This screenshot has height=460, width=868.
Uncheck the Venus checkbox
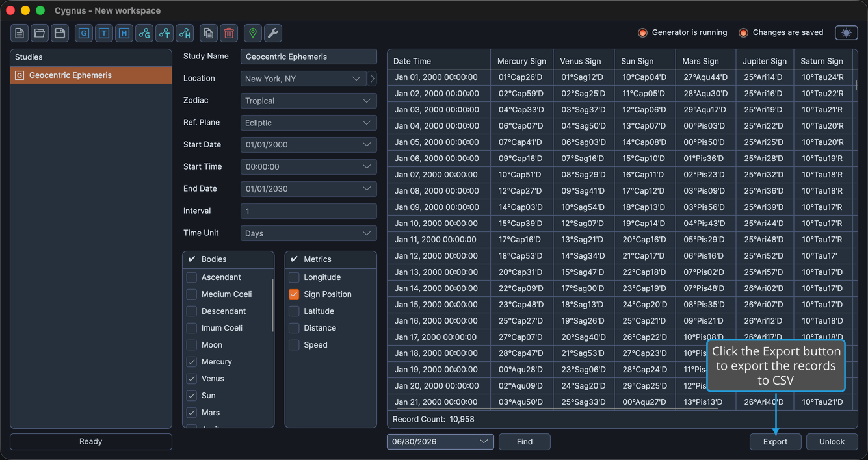[192, 379]
